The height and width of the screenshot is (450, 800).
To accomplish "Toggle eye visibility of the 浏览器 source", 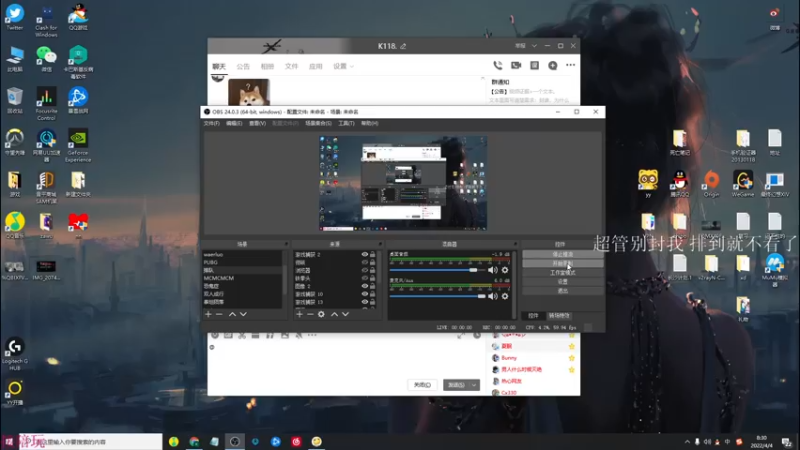I will [364, 270].
